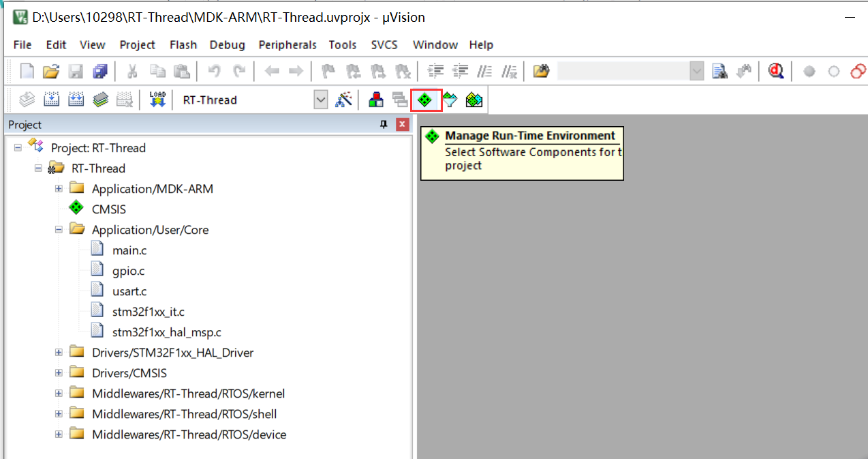The width and height of the screenshot is (868, 459).
Task: Click the Manage Multi-Project Workspace icon
Action: [x=400, y=100]
